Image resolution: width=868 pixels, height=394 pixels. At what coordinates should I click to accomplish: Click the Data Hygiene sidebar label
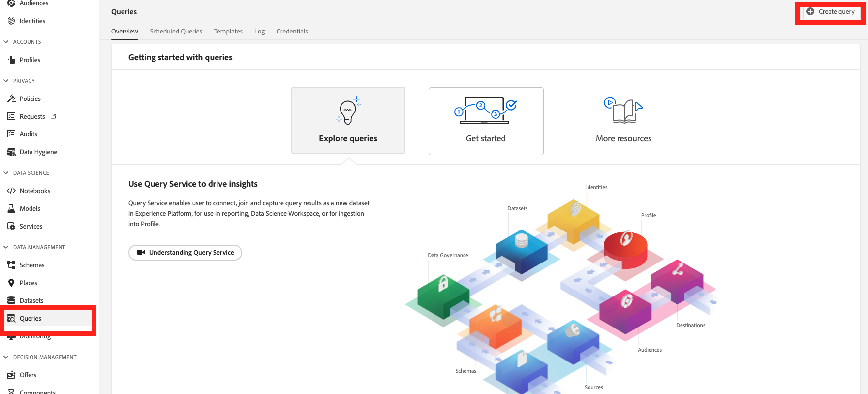(x=38, y=152)
